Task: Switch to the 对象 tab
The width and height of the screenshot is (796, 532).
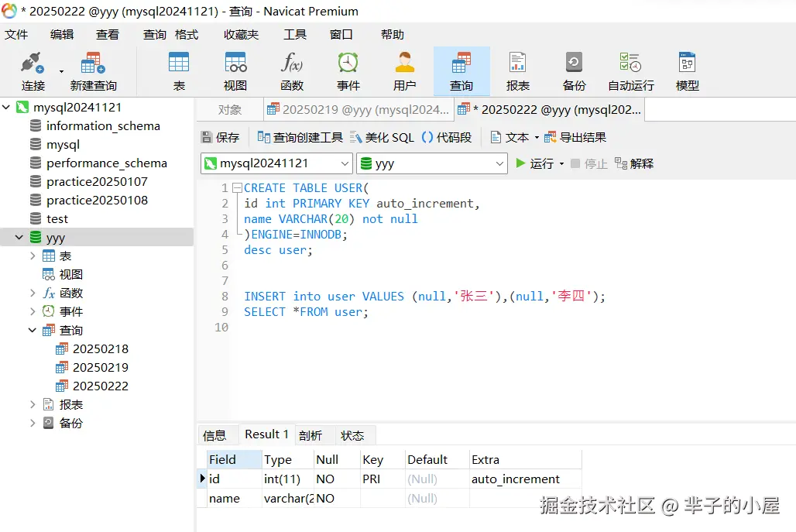Action: pyautogui.click(x=230, y=110)
